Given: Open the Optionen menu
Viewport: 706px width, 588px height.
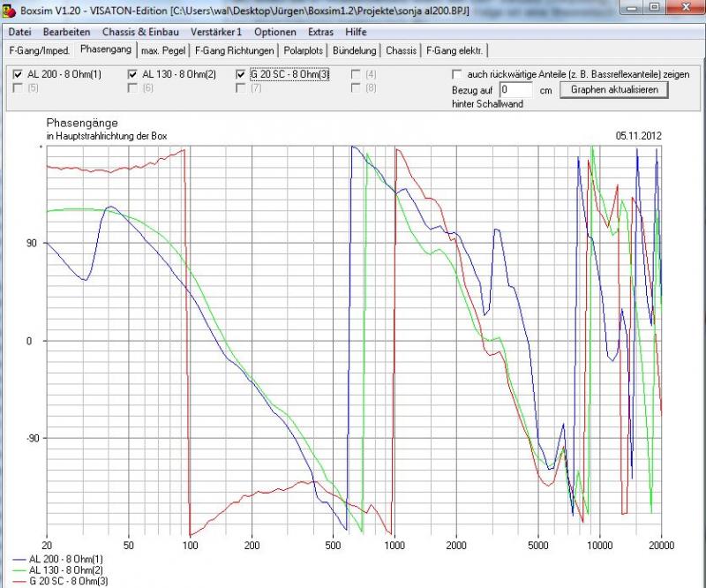Looking at the screenshot, I should pos(274,32).
